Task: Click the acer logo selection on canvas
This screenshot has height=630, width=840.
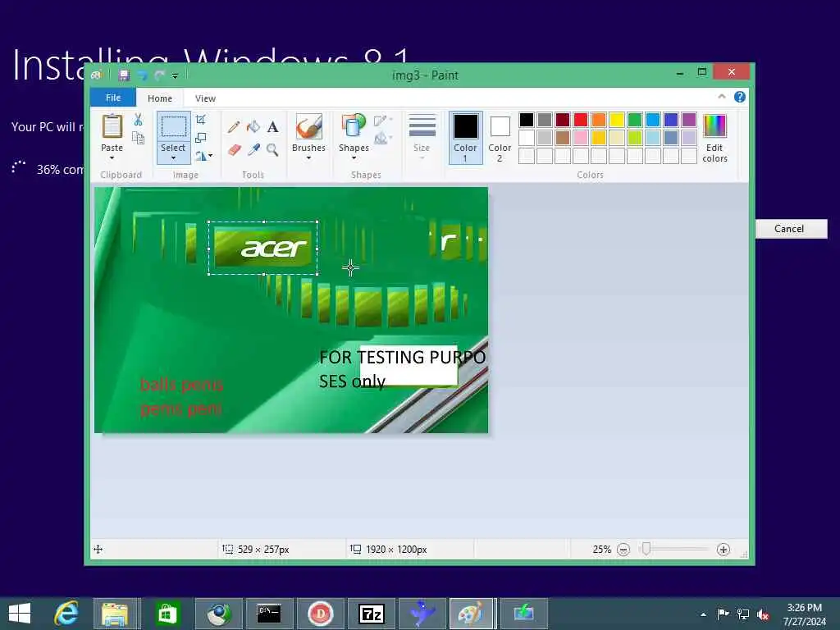Action: 263,248
